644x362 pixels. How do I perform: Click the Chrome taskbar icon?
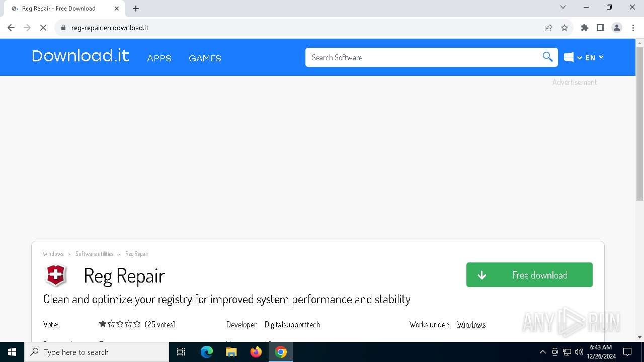281,352
